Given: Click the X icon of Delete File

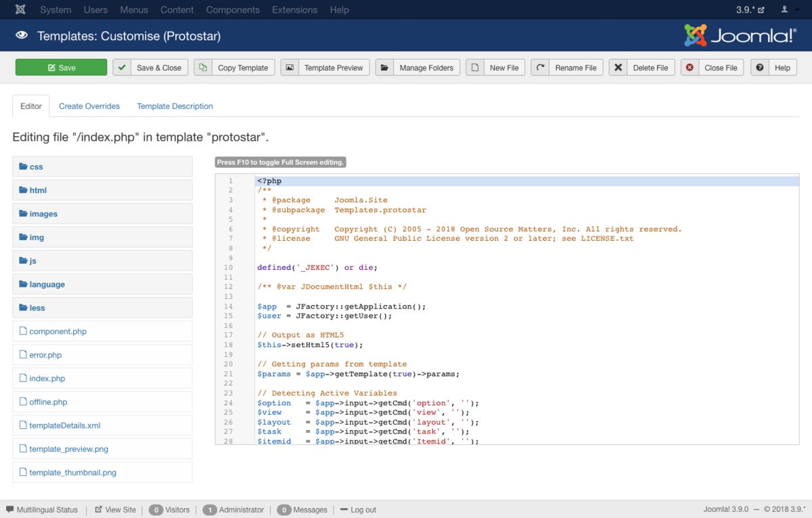Looking at the screenshot, I should click(x=618, y=68).
